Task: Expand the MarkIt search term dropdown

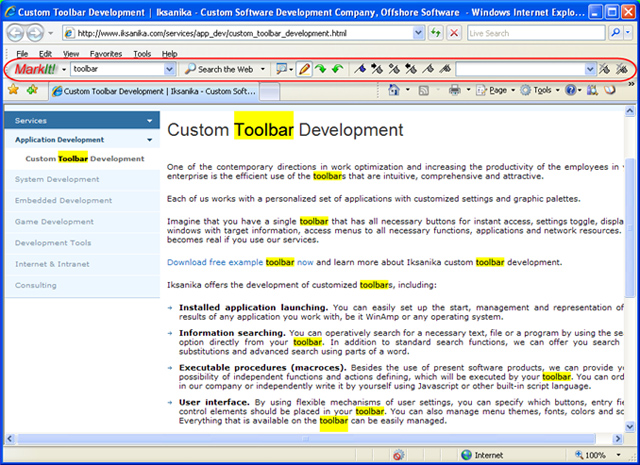Action: click(170, 69)
